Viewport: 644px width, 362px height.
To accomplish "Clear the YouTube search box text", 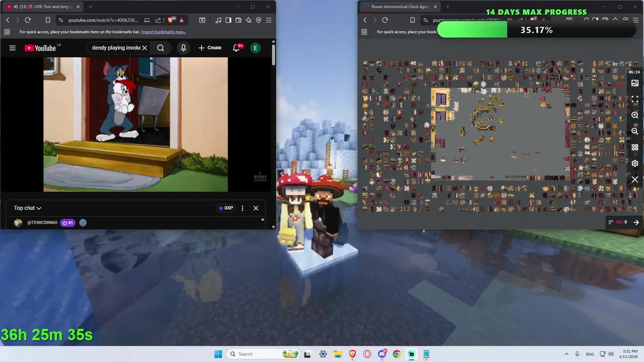I will point(144,48).
